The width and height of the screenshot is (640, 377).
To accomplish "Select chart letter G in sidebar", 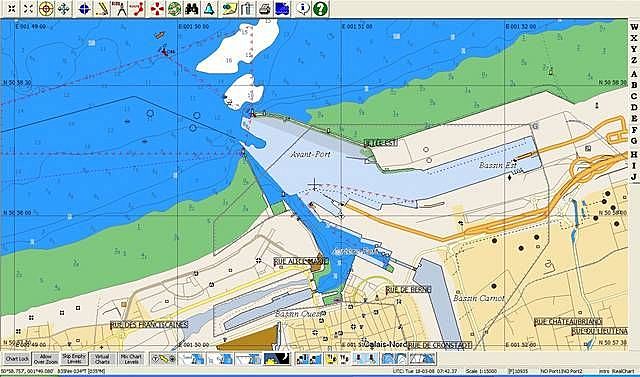I will (634, 141).
